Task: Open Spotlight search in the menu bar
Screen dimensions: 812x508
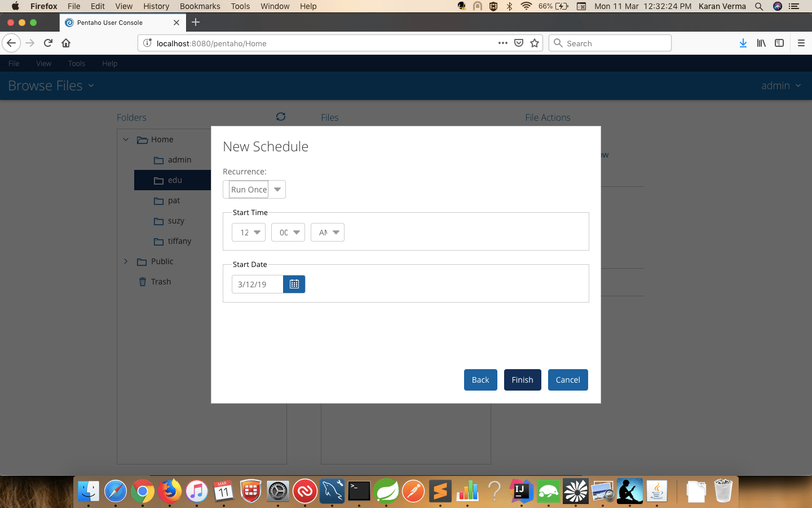Action: [758, 6]
